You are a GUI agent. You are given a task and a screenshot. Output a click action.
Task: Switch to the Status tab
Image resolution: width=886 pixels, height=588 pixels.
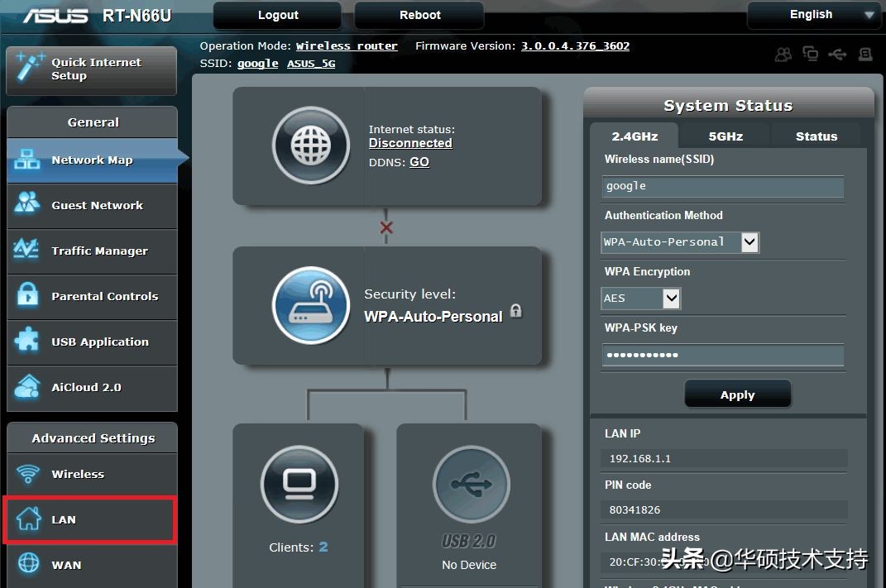(x=817, y=136)
